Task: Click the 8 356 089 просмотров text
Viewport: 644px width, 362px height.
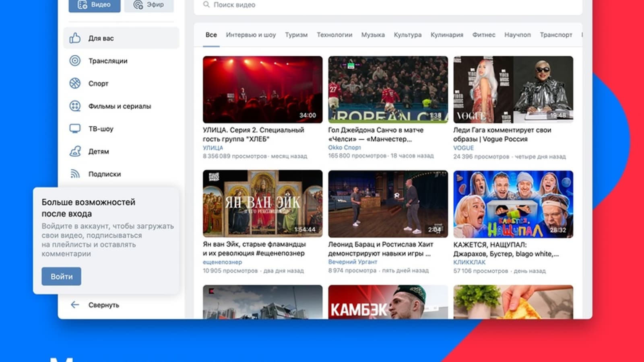Action: (x=235, y=156)
